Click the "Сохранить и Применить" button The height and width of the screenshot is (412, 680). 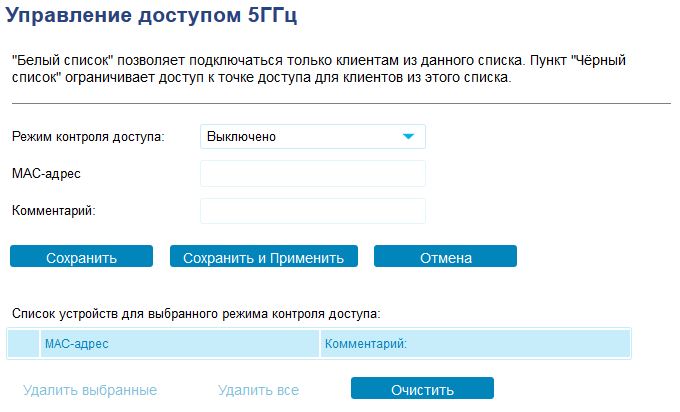264,257
